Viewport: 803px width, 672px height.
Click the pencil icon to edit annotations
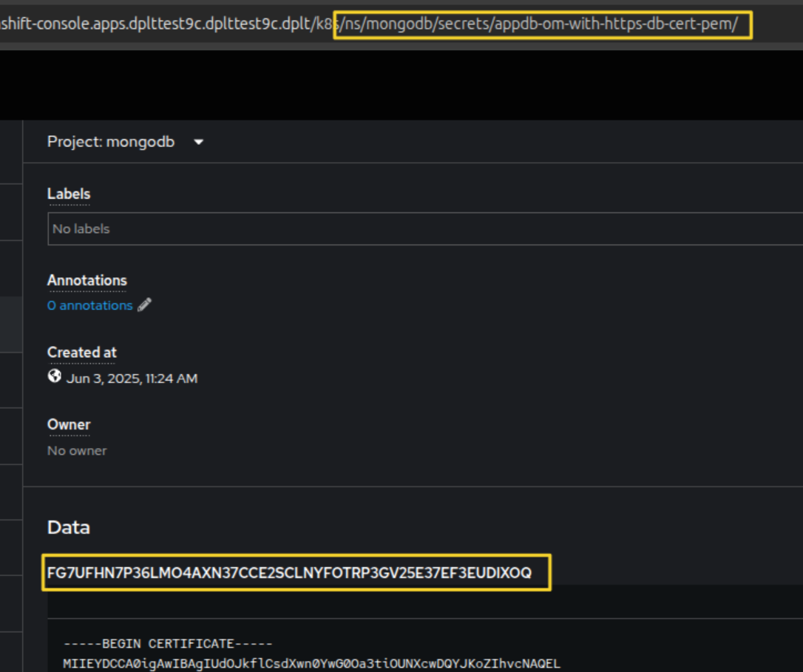[x=145, y=305]
